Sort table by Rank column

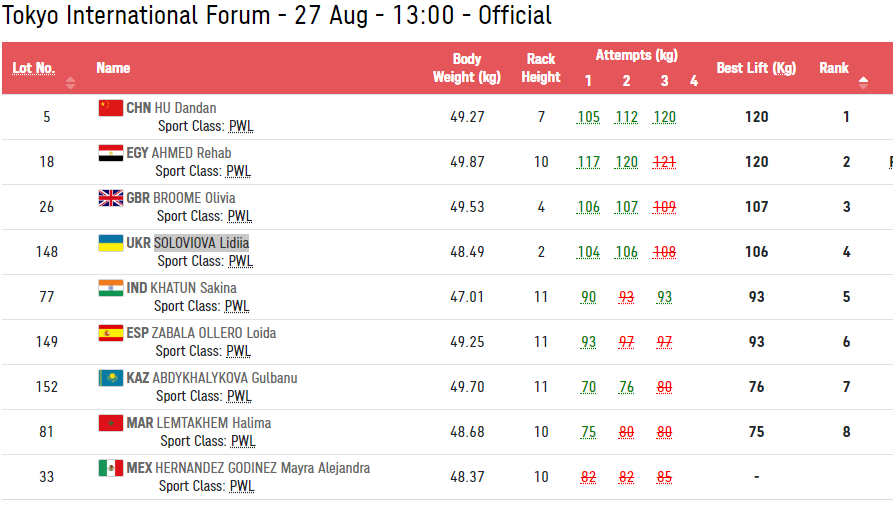[834, 68]
